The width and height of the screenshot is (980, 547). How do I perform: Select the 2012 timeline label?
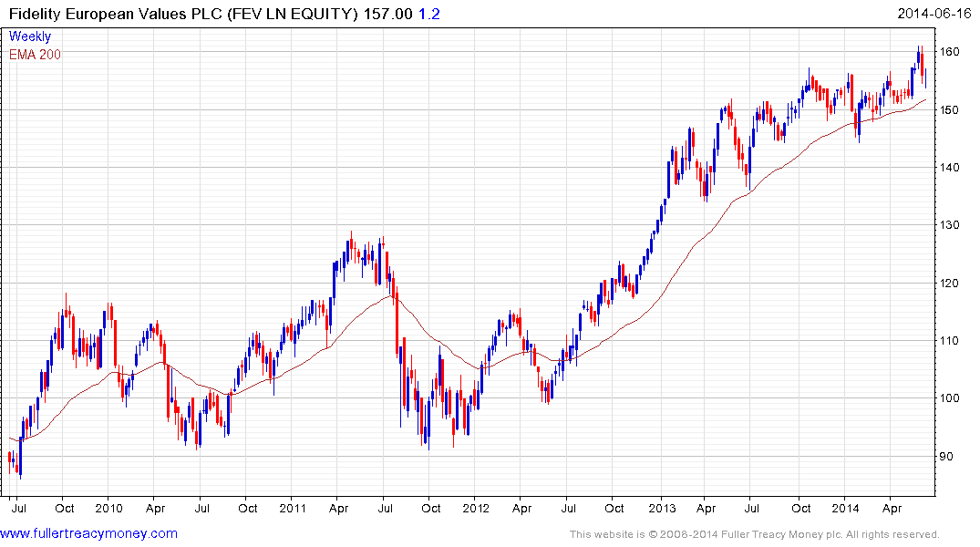476,508
